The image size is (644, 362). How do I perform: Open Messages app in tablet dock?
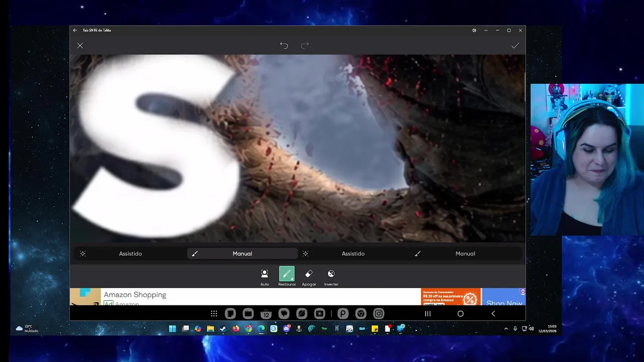coord(284,314)
